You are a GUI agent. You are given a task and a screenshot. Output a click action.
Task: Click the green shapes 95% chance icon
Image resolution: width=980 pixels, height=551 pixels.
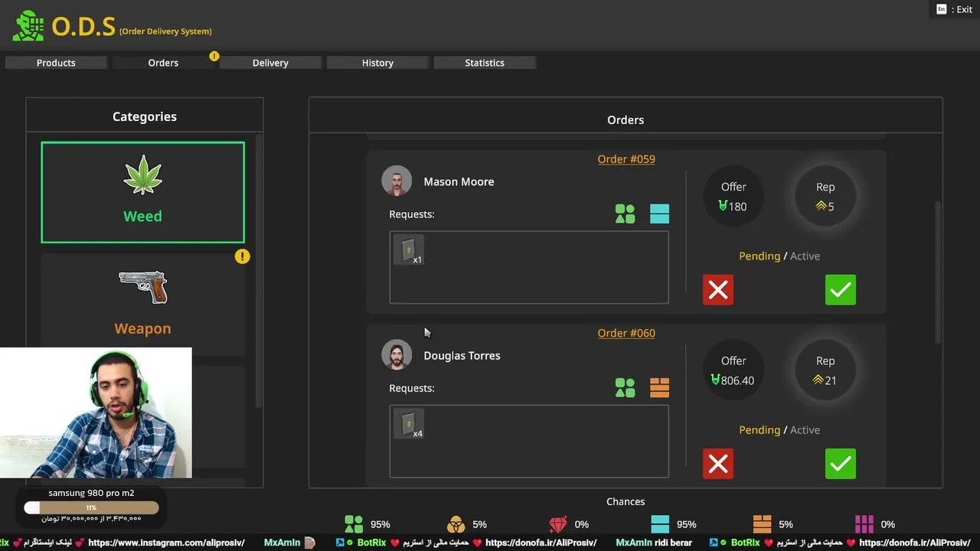[354, 524]
